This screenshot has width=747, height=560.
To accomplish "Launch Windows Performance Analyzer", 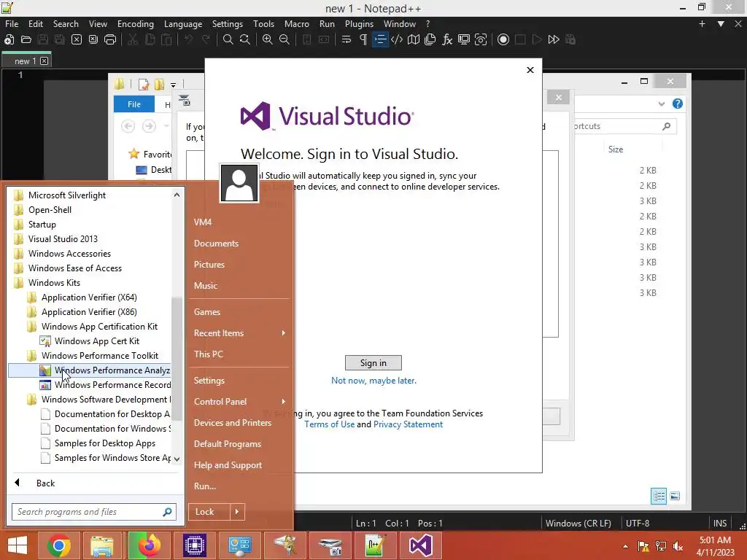I will (x=89, y=370).
